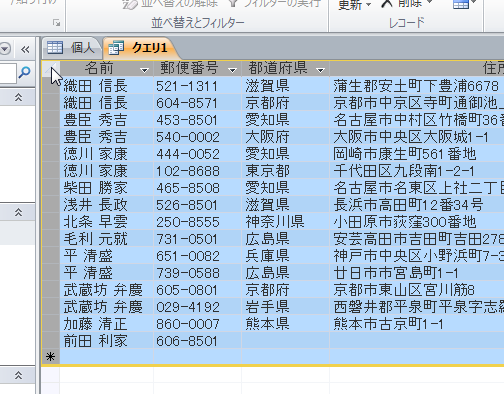Open the 名前 column filter dropdown
The height and width of the screenshot is (394, 504).
pos(144,70)
